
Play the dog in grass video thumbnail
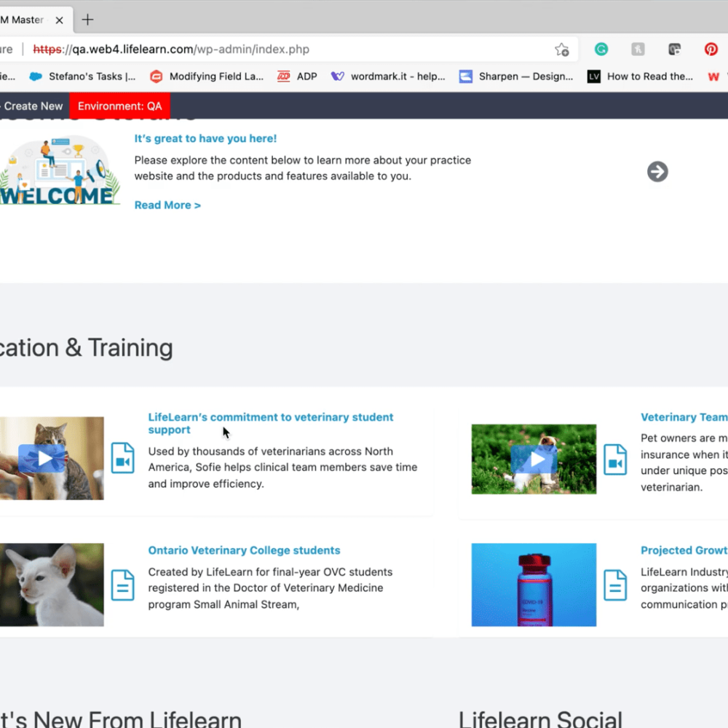(534, 459)
